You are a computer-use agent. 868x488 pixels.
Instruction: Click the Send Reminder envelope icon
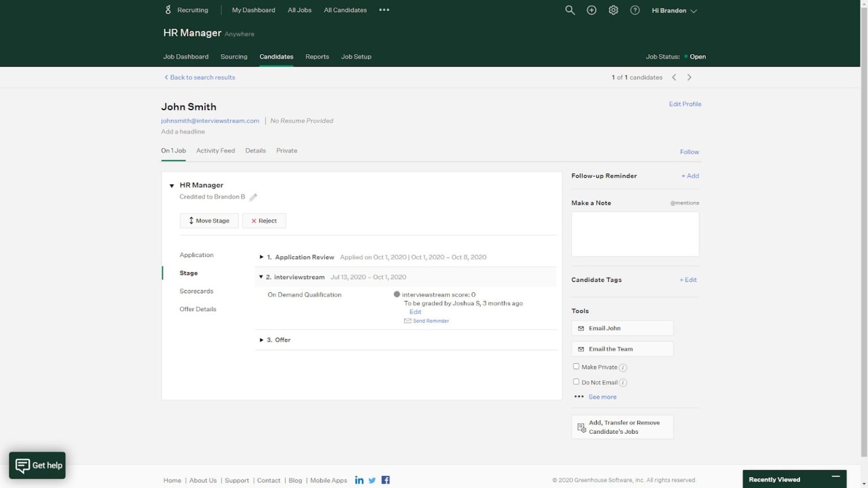click(407, 320)
